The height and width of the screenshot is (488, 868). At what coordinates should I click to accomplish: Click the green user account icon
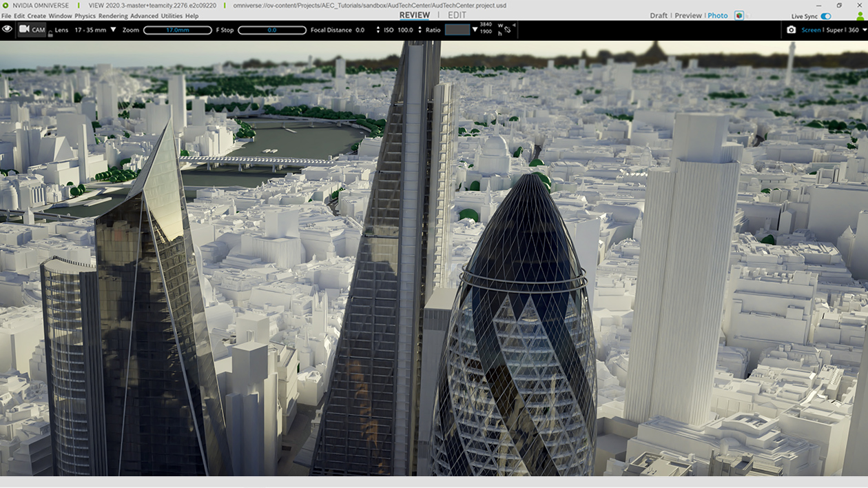860,16
